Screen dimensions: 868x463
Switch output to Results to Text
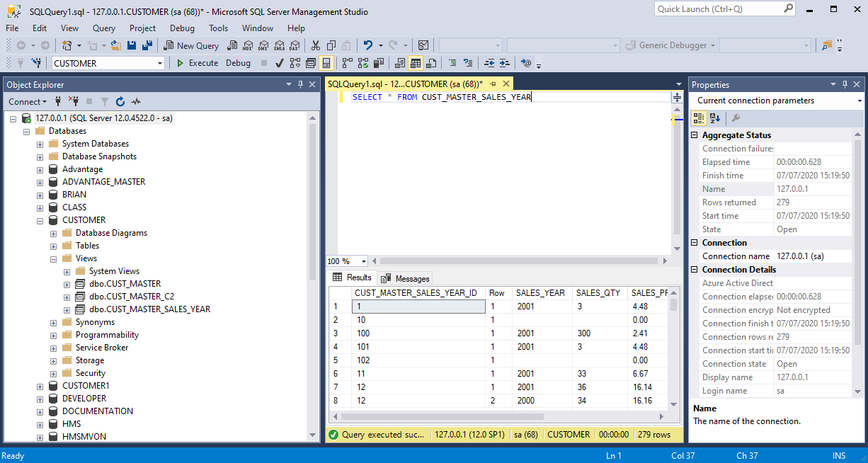click(x=400, y=63)
